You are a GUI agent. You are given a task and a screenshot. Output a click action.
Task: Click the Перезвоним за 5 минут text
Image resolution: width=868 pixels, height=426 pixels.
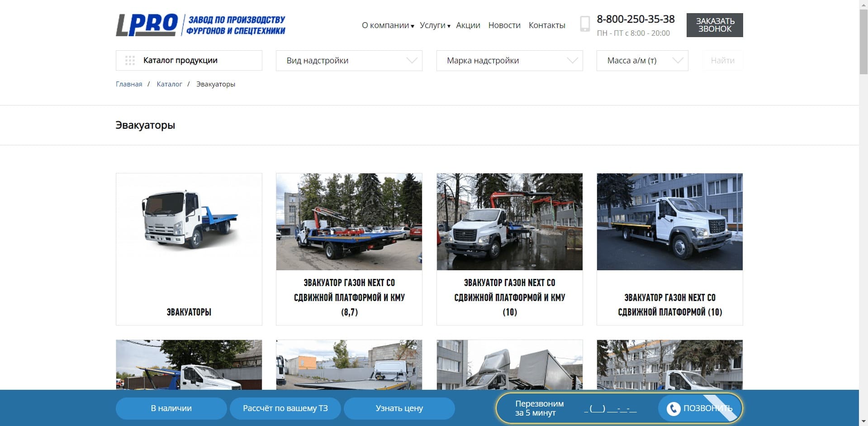(539, 408)
